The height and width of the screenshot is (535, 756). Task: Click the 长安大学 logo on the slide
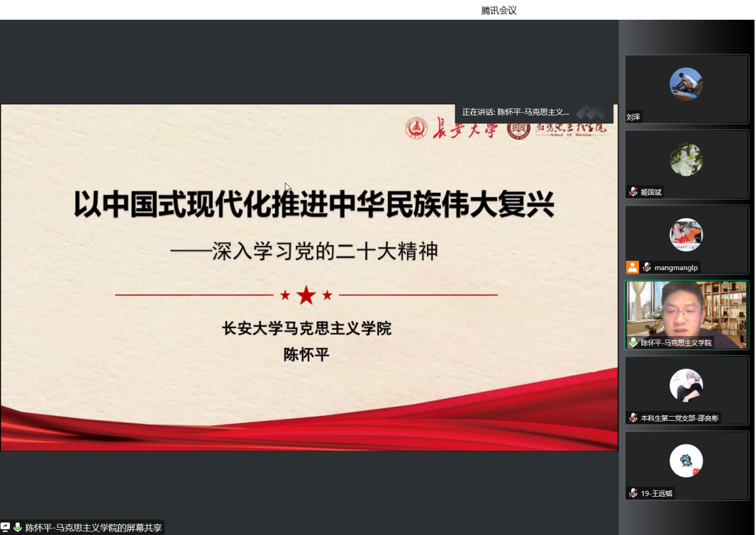pyautogui.click(x=451, y=127)
